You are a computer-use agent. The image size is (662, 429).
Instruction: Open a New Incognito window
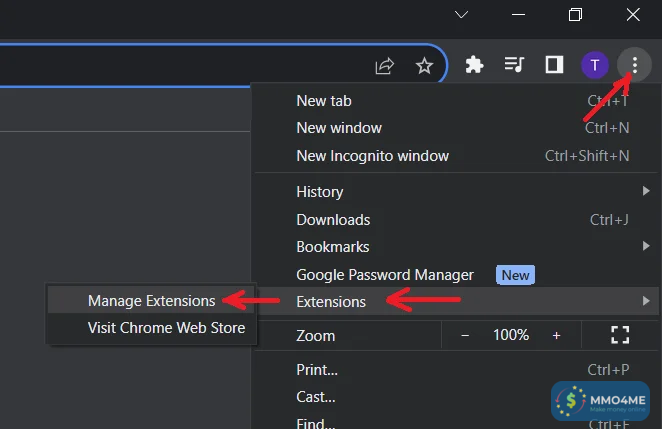pyautogui.click(x=372, y=156)
